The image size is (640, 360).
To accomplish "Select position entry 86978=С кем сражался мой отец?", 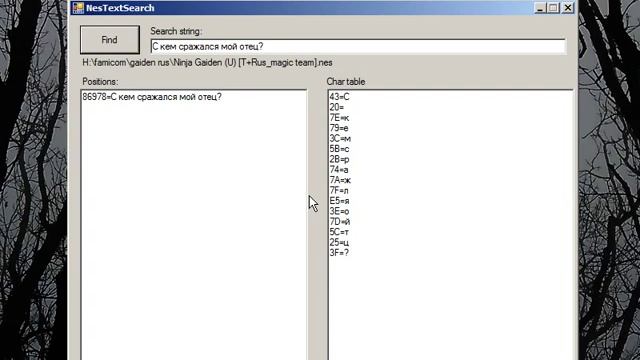I will pos(152,97).
